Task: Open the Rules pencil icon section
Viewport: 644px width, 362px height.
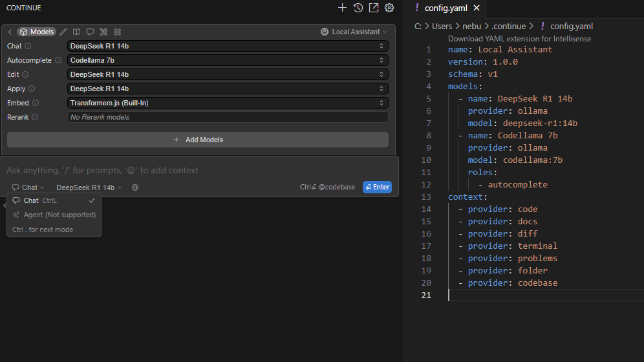Action: (63, 32)
